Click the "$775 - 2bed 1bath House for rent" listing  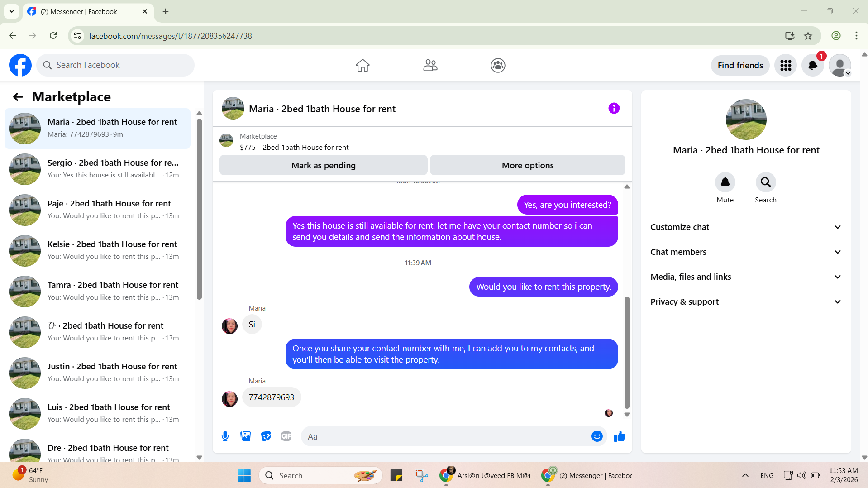[x=294, y=148]
